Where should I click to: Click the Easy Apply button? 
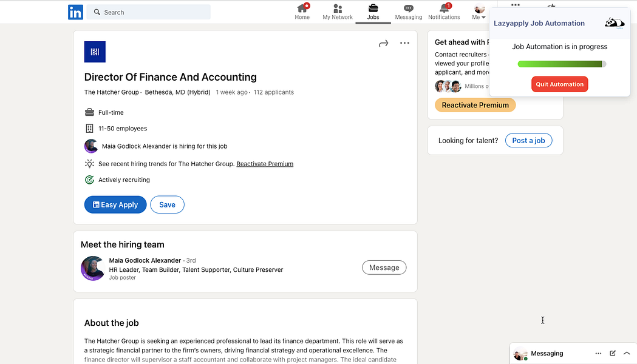[115, 205]
